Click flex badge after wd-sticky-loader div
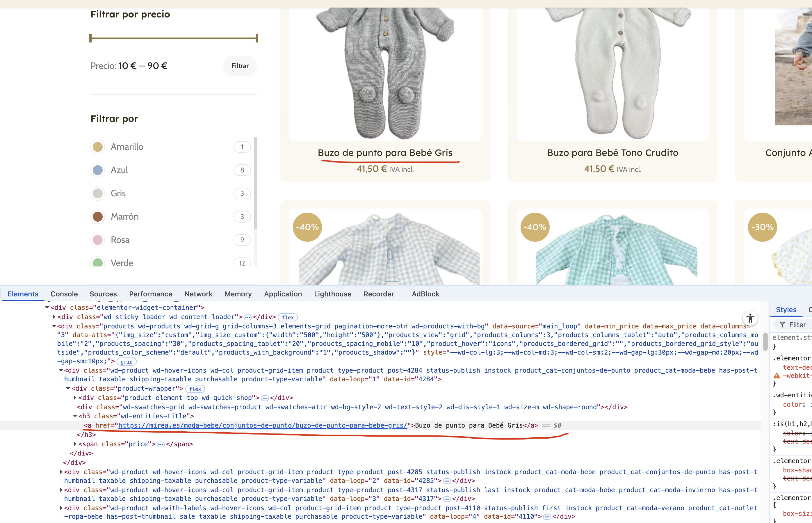The height and width of the screenshot is (523, 812). [x=288, y=317]
